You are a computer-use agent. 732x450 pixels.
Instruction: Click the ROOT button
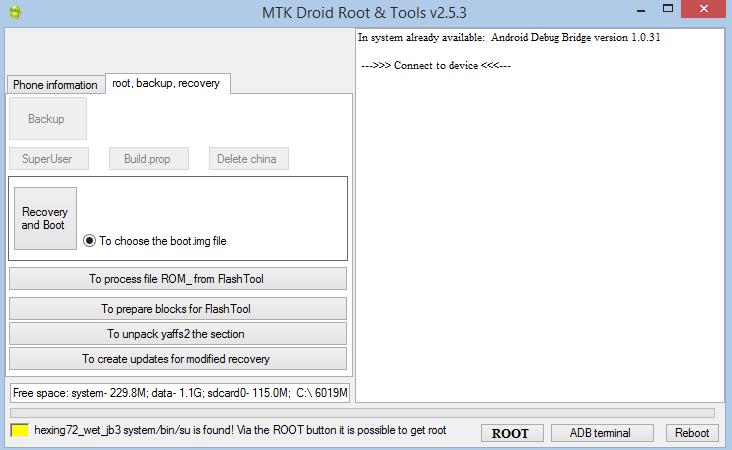(x=512, y=433)
